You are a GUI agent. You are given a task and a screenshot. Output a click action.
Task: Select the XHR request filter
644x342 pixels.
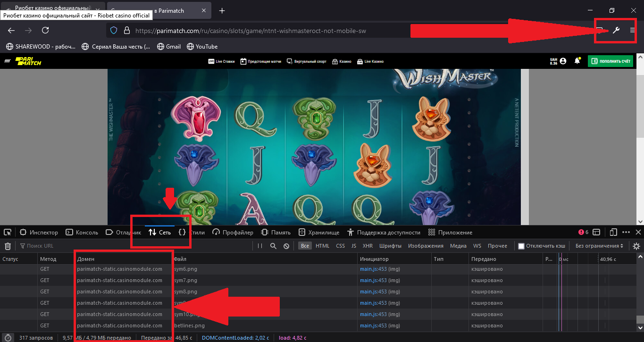368,246
